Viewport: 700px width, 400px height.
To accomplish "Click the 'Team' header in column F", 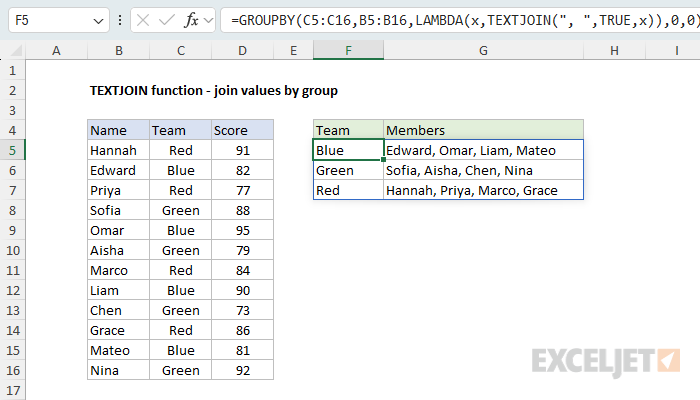I will (x=348, y=130).
